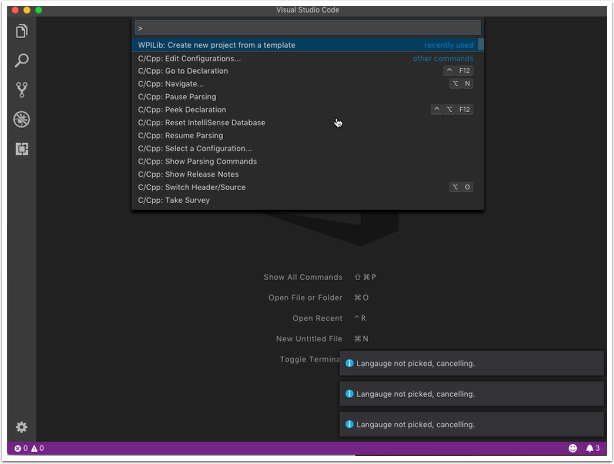Click the middle 'Langauge not picked' notification
The width and height of the screenshot is (614, 464).
click(x=471, y=394)
